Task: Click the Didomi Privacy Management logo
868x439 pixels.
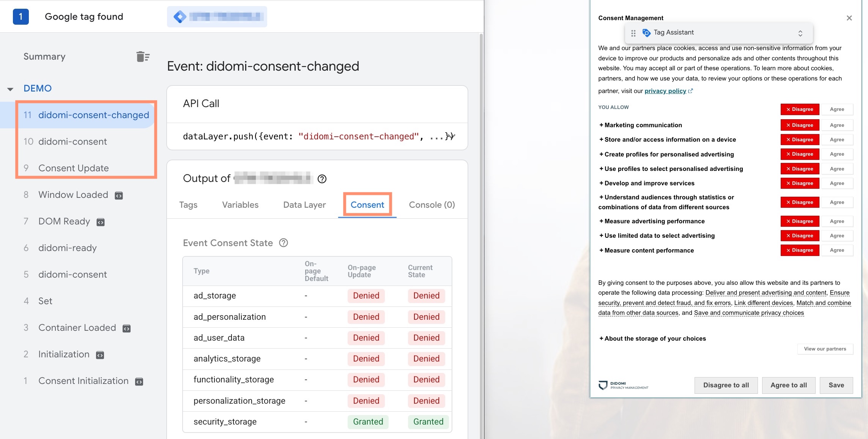Action: 623,385
